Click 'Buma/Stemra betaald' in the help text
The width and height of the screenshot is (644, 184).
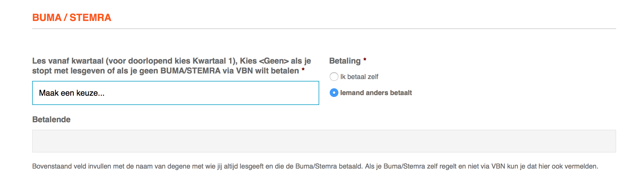328,166
